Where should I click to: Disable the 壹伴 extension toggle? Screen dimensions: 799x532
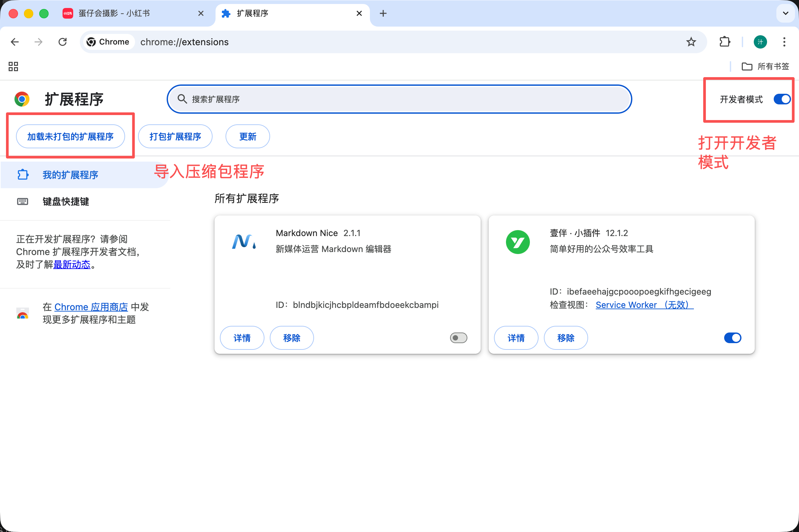[x=732, y=337]
